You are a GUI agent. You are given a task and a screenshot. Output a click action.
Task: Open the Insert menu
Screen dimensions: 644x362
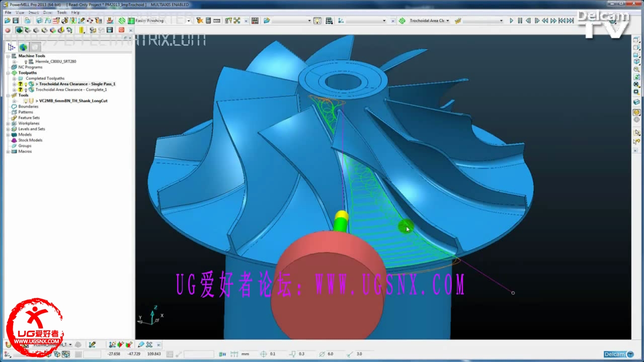coord(34,12)
